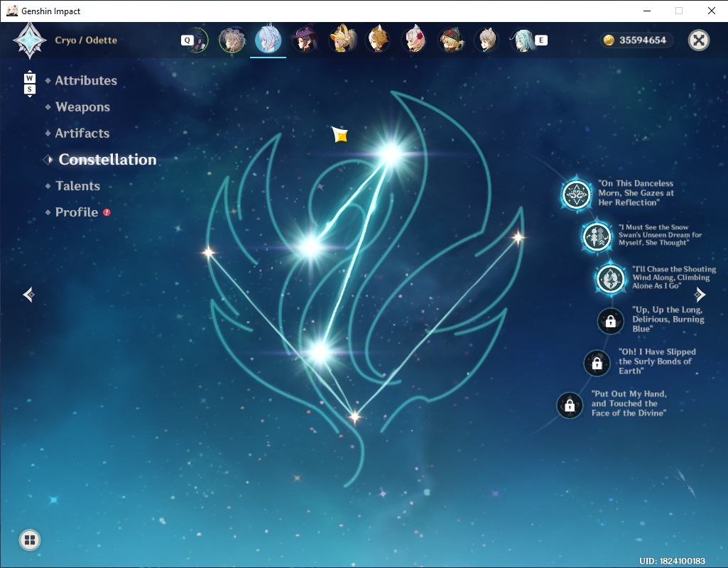The image size is (728, 568).
Task: Select the highlighted light-blue-haired character portrait
Action: pyautogui.click(x=268, y=40)
